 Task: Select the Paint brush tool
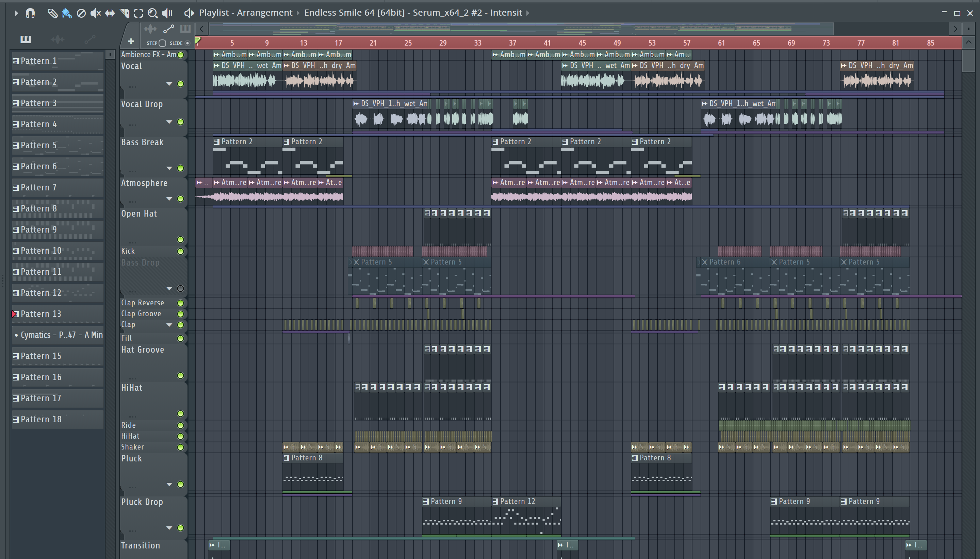click(67, 13)
